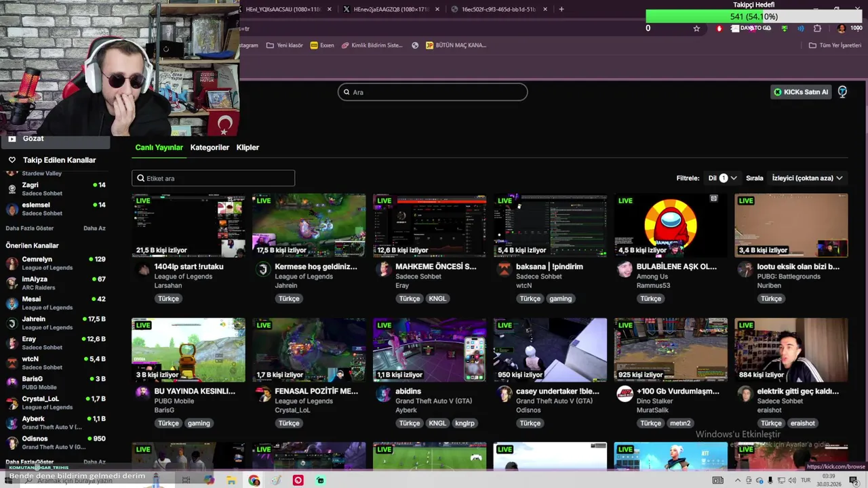This screenshot has height=488, width=868.
Task: Click Rammus53's avatar beside BULABİLENE AŞK title
Action: click(625, 270)
